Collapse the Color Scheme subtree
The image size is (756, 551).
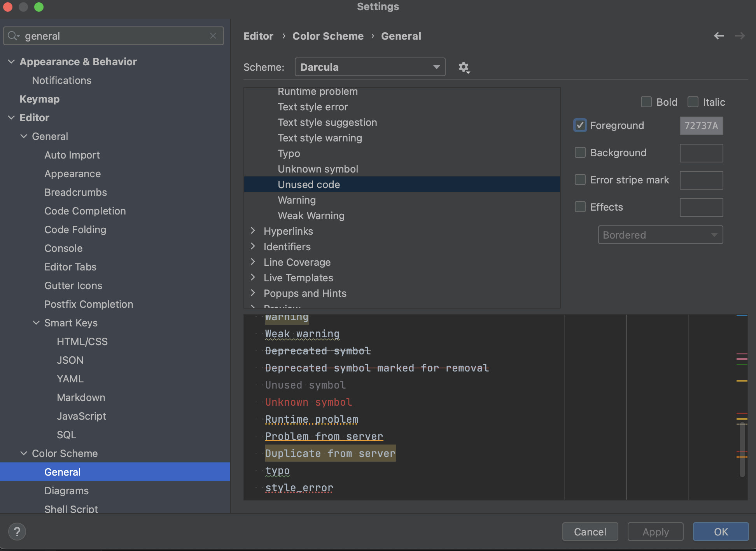pos(24,453)
